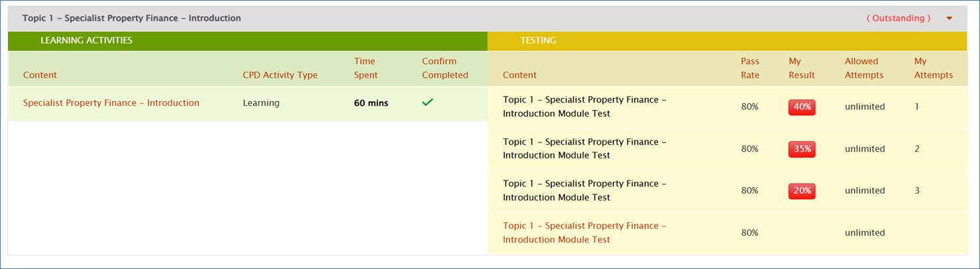
Task: Click the red 40% result badge
Action: coord(801,107)
